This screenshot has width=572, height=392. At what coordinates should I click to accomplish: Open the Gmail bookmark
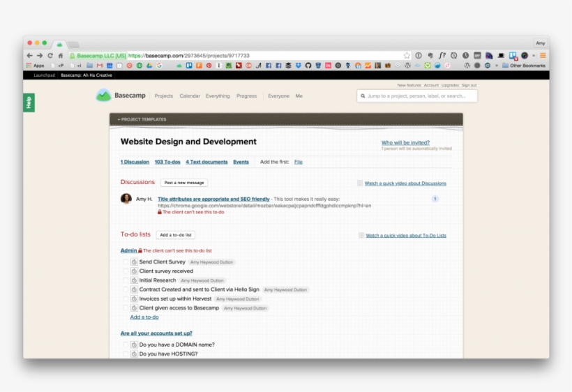pyautogui.click(x=100, y=66)
